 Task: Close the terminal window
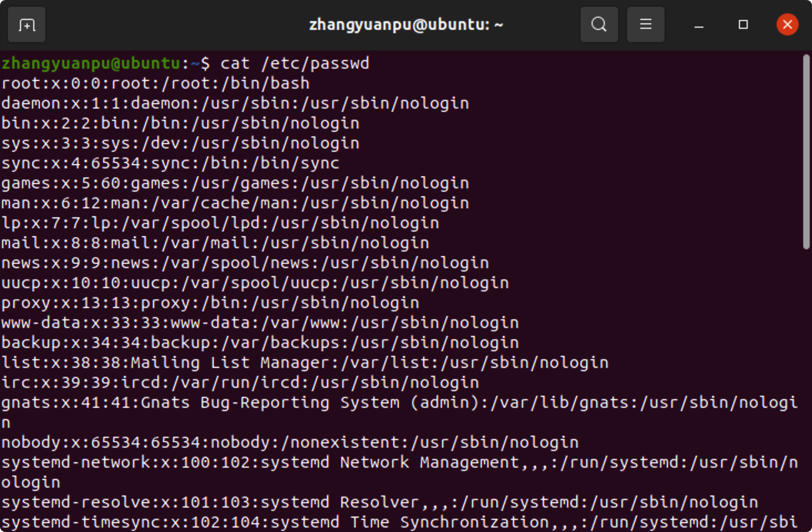(787, 24)
